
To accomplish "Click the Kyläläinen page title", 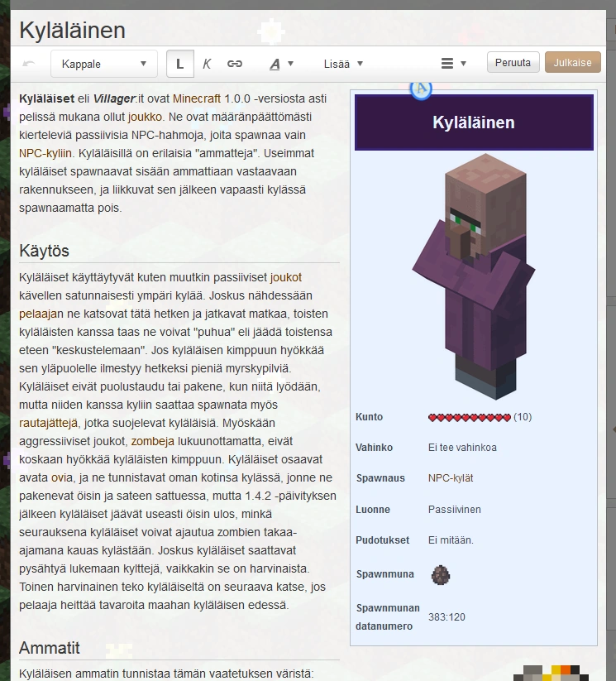I will click(x=73, y=31).
